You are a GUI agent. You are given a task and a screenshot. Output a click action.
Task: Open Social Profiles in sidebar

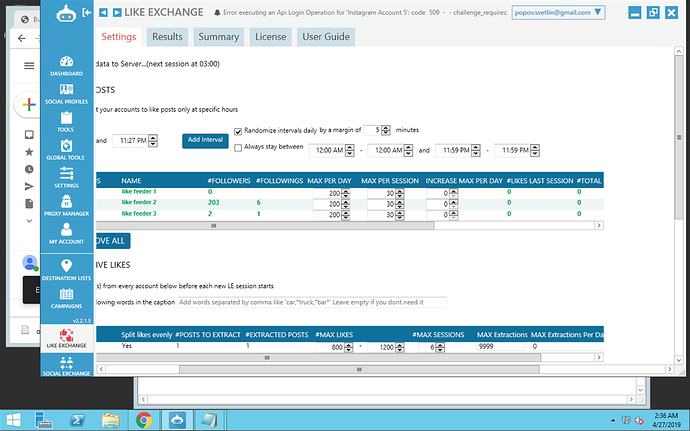66,94
